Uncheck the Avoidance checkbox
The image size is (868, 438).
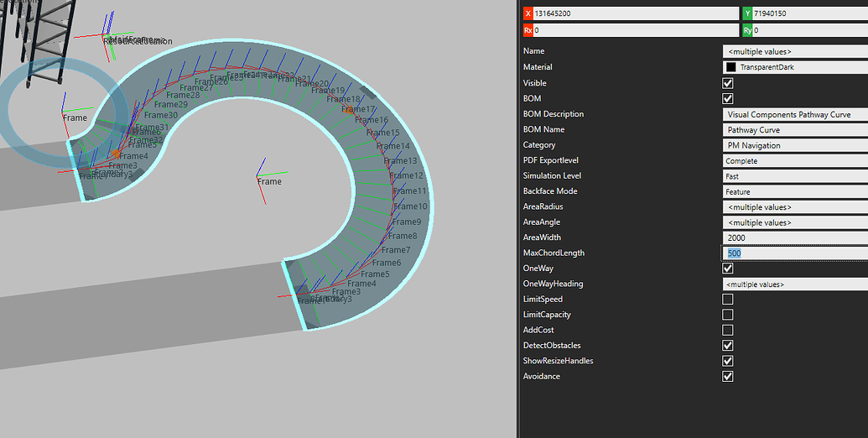click(x=728, y=377)
